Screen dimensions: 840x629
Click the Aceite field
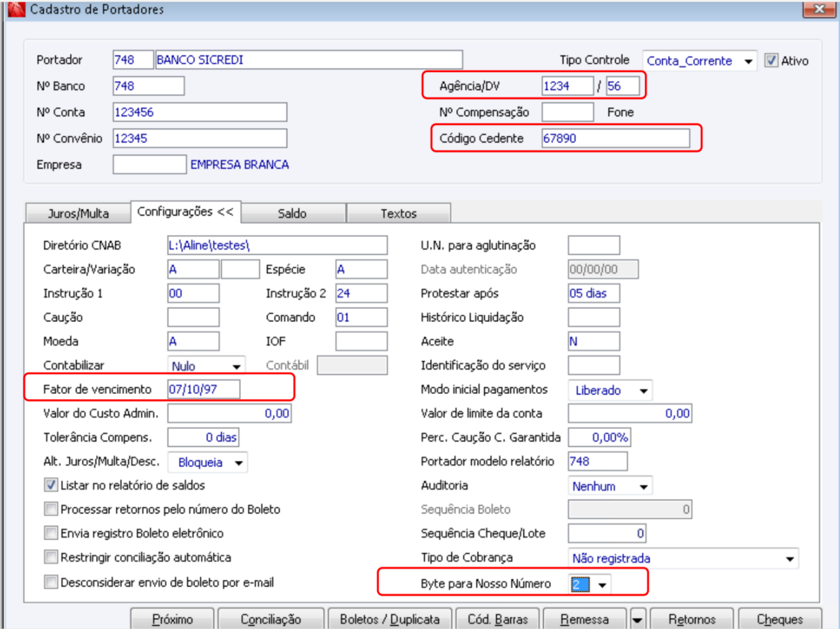pos(594,341)
